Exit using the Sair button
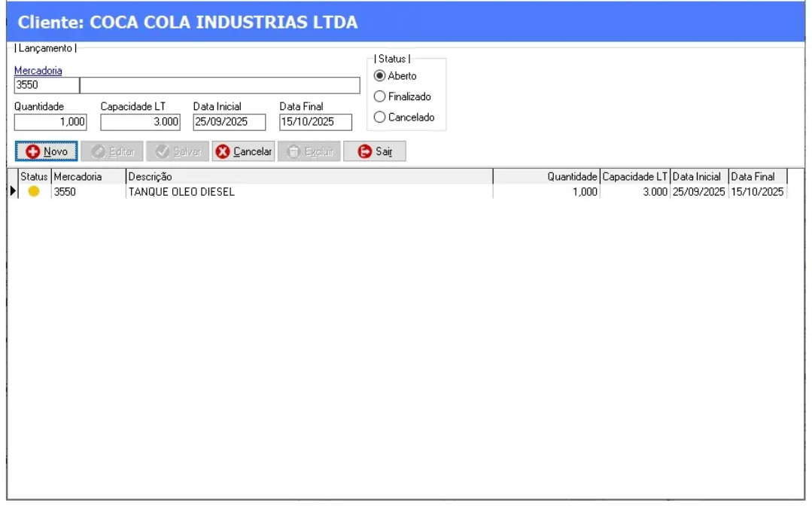Image resolution: width=812 pixels, height=506 pixels. [x=375, y=151]
